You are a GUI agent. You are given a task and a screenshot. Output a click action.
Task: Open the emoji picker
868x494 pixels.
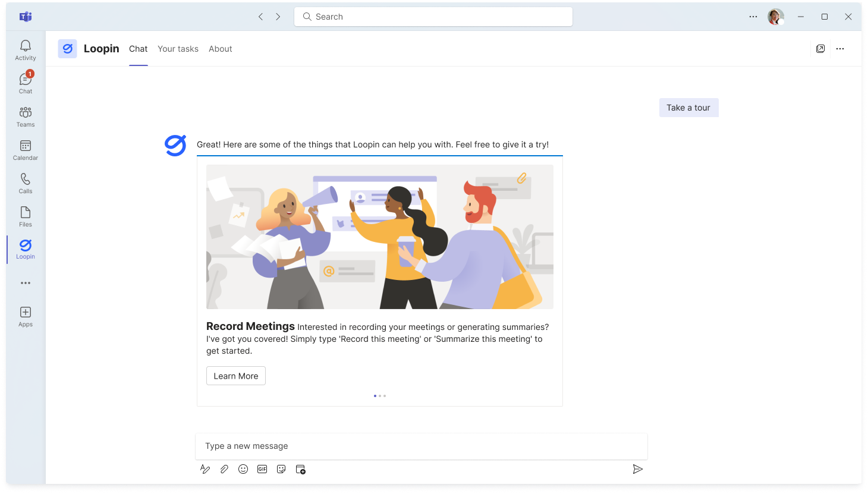(x=243, y=469)
